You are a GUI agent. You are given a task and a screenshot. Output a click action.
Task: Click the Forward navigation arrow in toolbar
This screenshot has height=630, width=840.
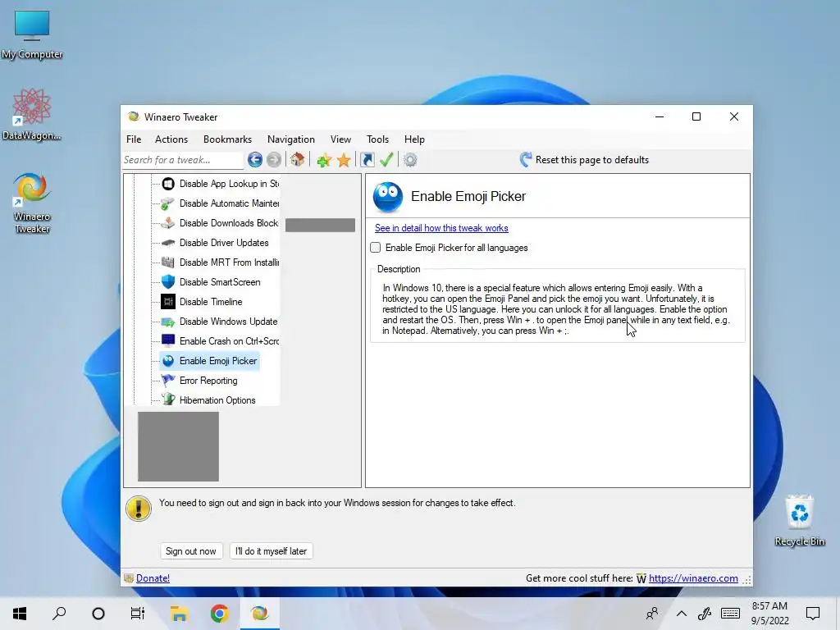[x=274, y=160]
